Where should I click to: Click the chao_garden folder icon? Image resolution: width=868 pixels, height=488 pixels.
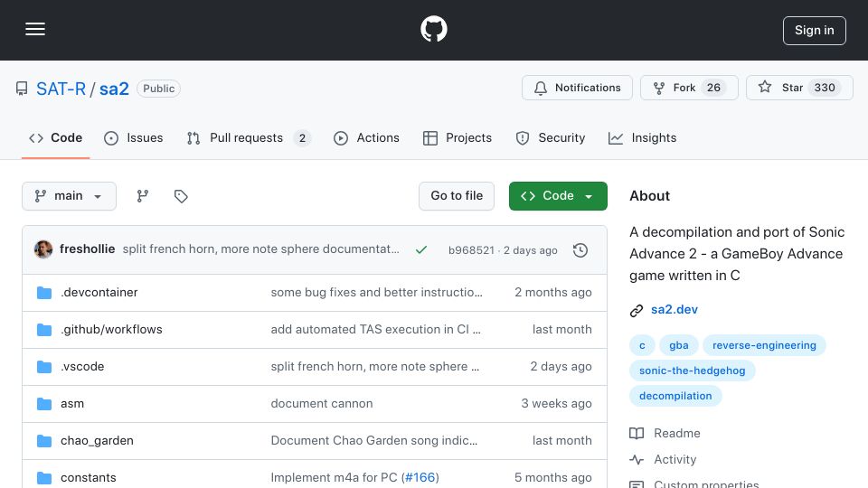[44, 440]
